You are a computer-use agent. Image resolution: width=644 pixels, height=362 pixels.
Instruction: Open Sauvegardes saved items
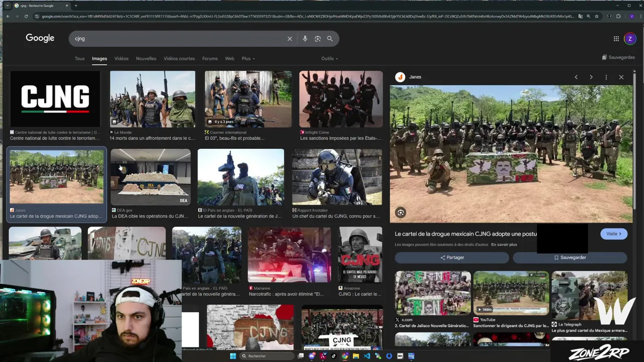click(618, 57)
